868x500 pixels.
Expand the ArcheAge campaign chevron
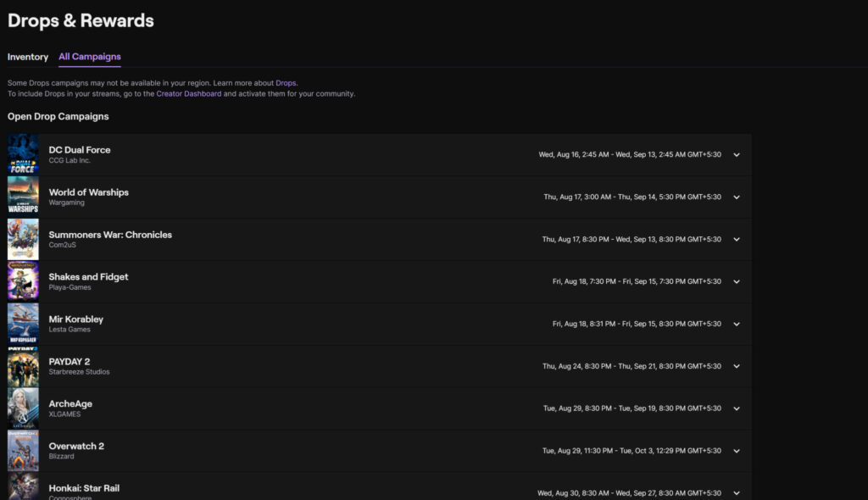(737, 409)
